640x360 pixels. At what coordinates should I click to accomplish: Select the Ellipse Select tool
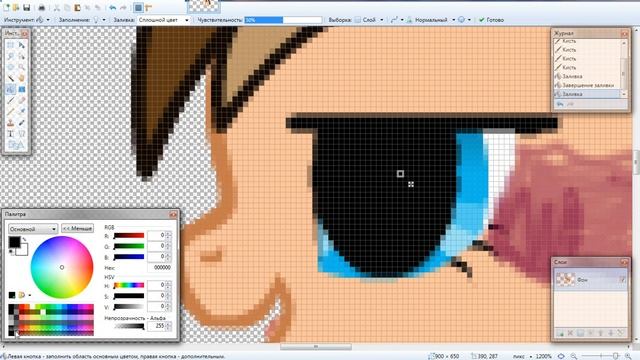(11, 67)
